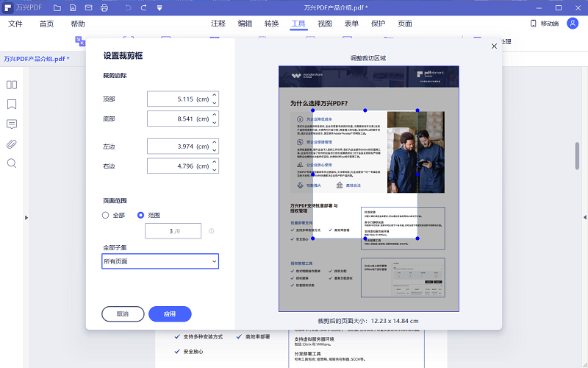The width and height of the screenshot is (588, 368).
Task: Open 帮助 menu
Action: tap(78, 24)
